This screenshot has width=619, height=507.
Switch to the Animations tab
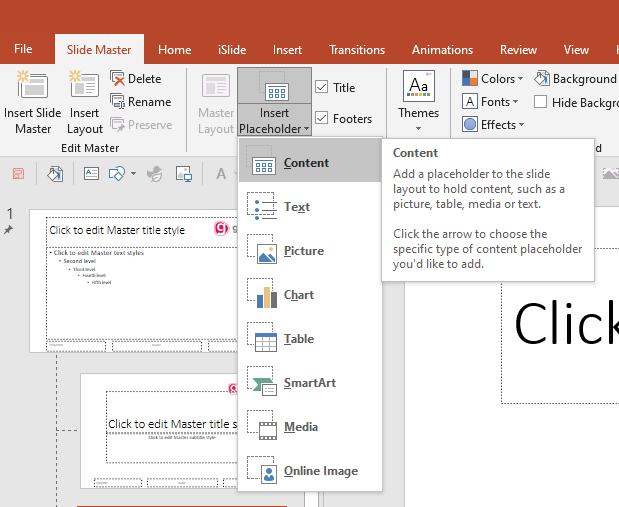tap(443, 50)
